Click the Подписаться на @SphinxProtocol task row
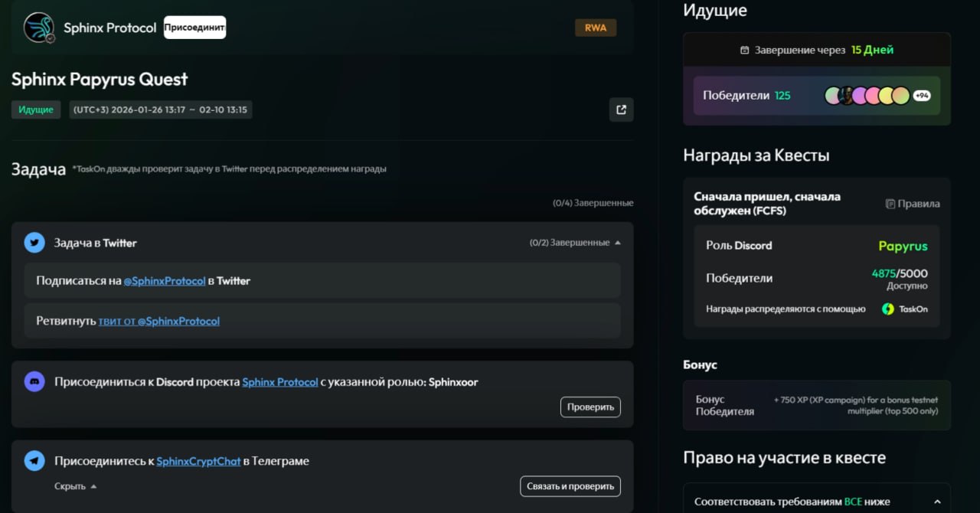This screenshot has width=980, height=513. point(322,281)
